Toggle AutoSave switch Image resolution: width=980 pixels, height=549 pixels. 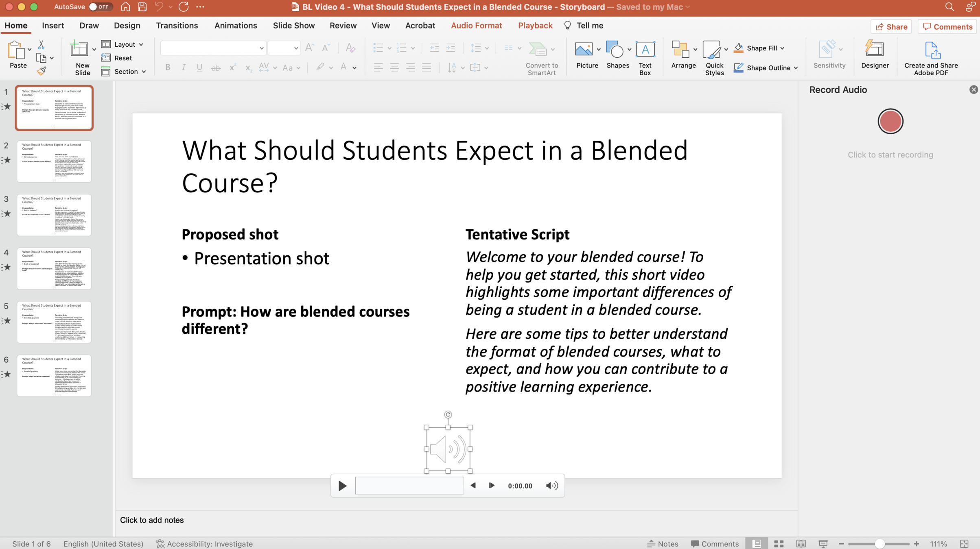pyautogui.click(x=100, y=7)
